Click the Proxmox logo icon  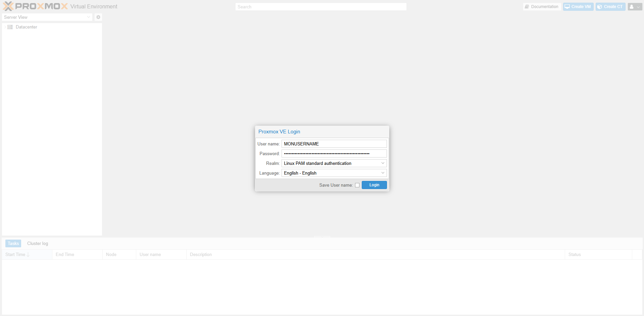point(8,6)
